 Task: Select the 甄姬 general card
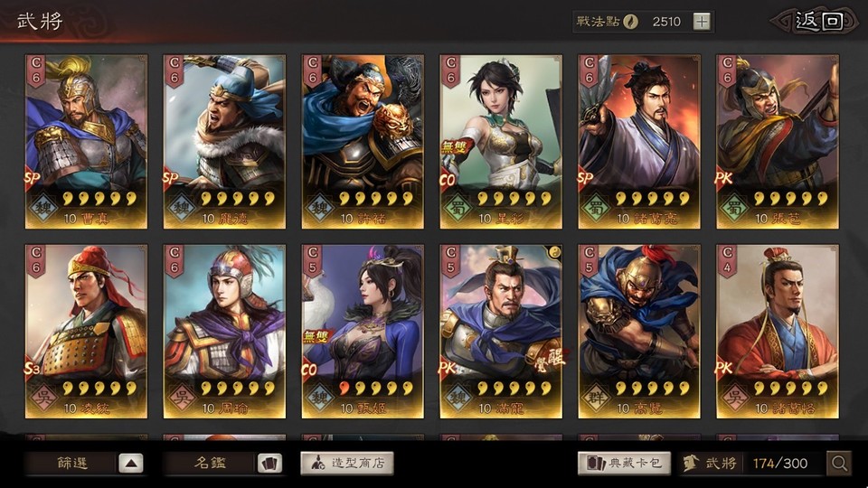(363, 332)
